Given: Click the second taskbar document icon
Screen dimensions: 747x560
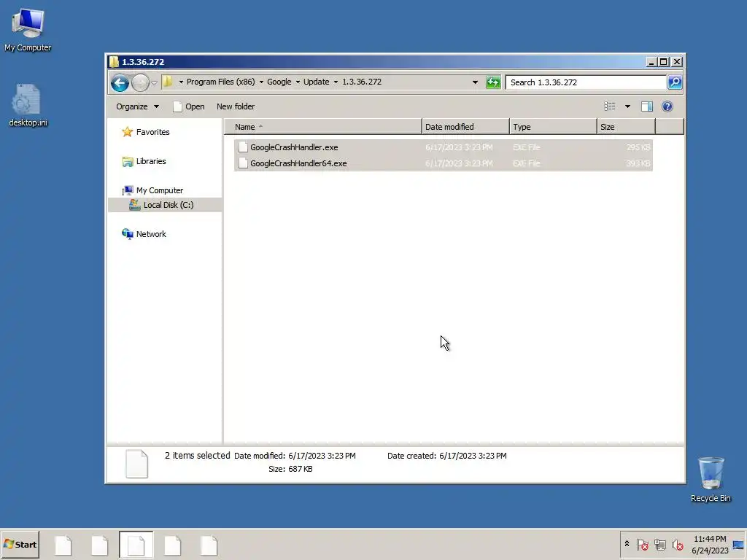Looking at the screenshot, I should tap(99, 545).
